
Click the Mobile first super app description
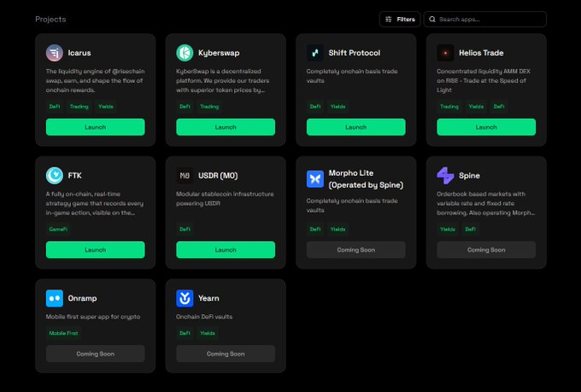[93, 317]
